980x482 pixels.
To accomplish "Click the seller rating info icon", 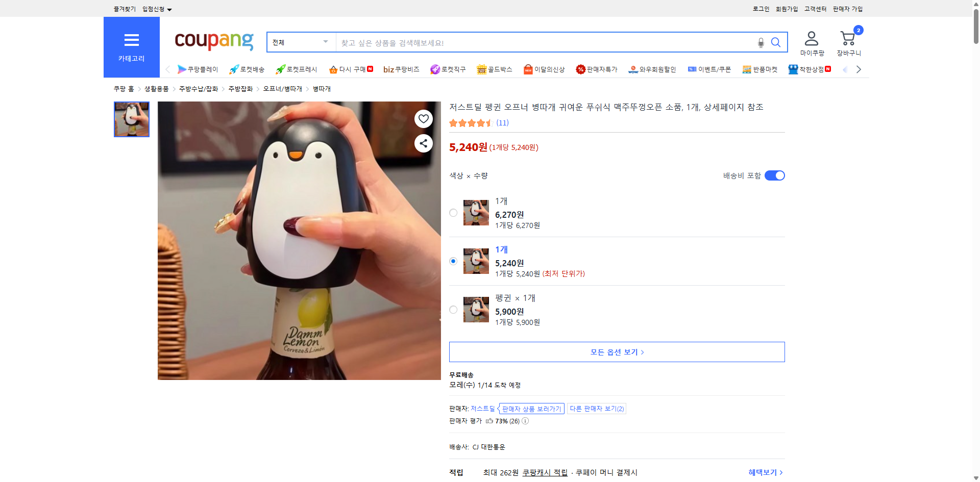I will [526, 421].
